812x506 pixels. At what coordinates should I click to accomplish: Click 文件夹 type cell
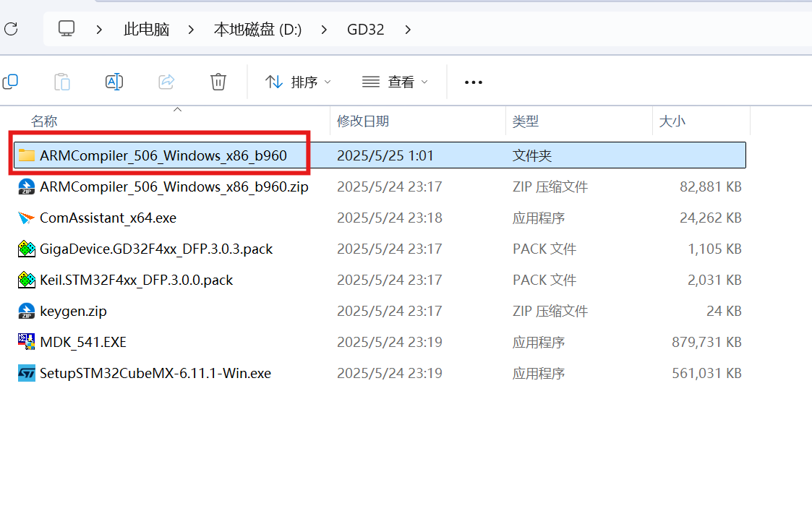(532, 155)
